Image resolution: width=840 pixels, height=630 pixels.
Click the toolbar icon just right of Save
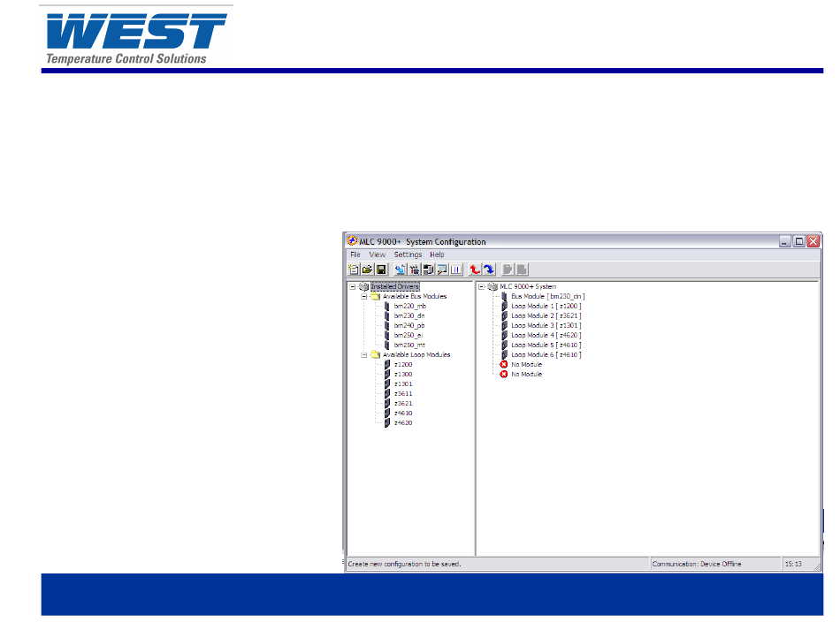(401, 269)
